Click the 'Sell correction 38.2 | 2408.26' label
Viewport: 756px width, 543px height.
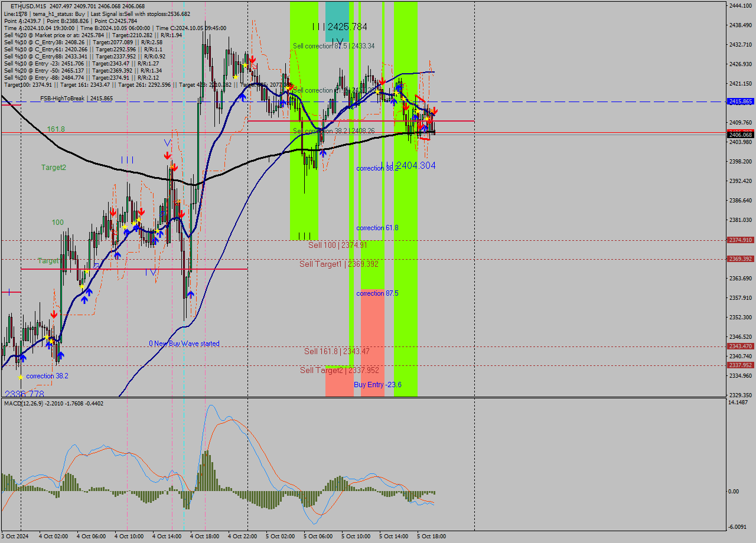[x=334, y=130]
